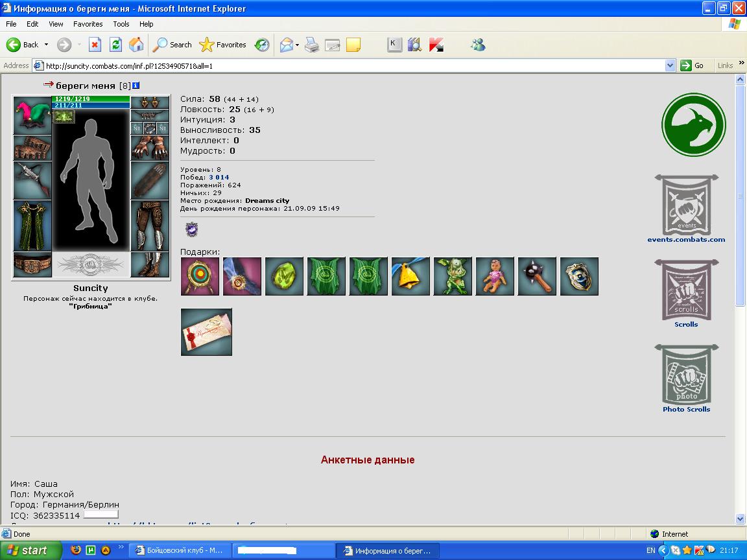
Task: Click the bracers equipment slot
Action: coord(32,148)
